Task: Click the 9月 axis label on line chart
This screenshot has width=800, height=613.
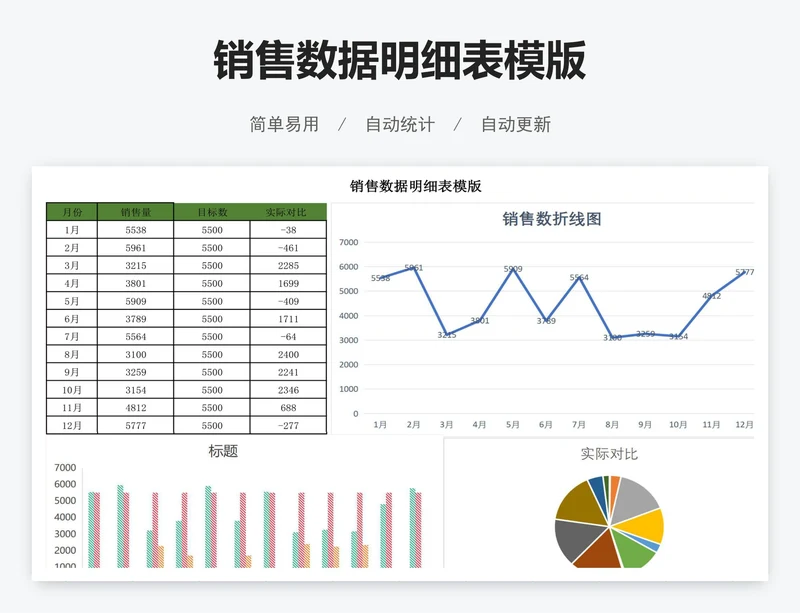Action: click(x=645, y=425)
